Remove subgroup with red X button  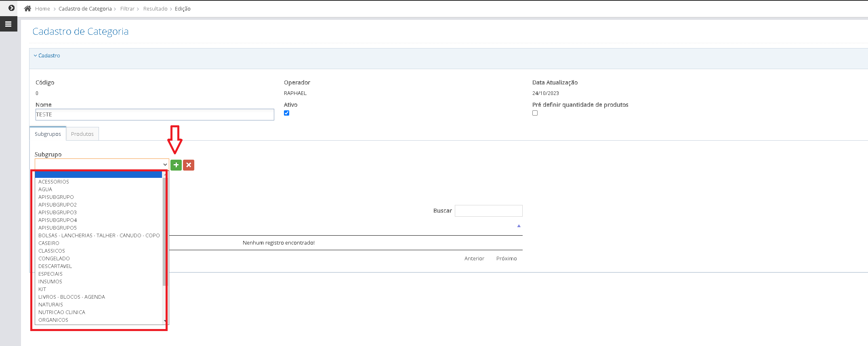tap(189, 165)
